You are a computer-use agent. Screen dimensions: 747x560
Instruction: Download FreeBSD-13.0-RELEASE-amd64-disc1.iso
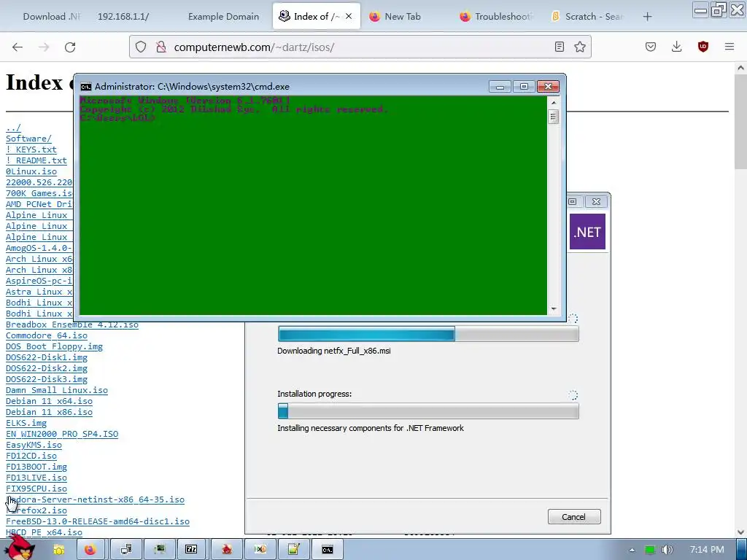tap(98, 521)
